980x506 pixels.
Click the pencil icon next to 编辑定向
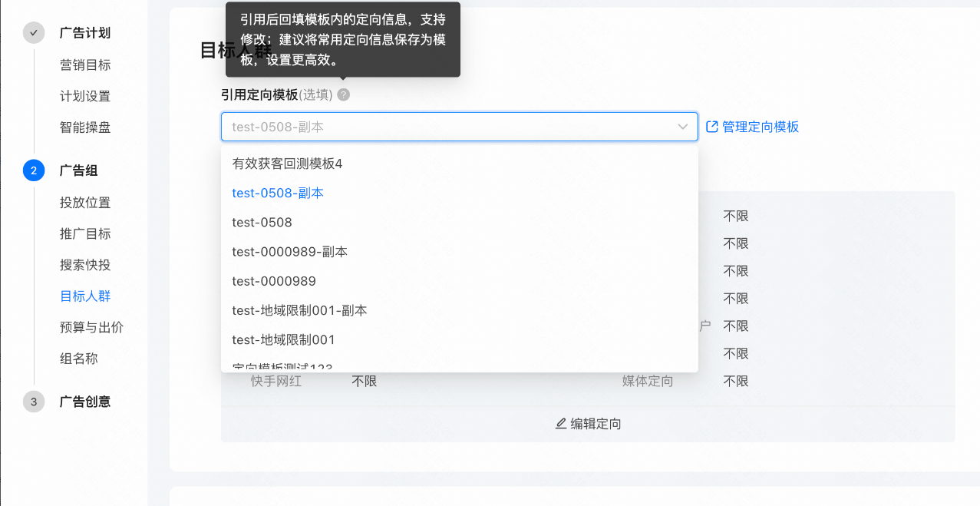coord(561,423)
